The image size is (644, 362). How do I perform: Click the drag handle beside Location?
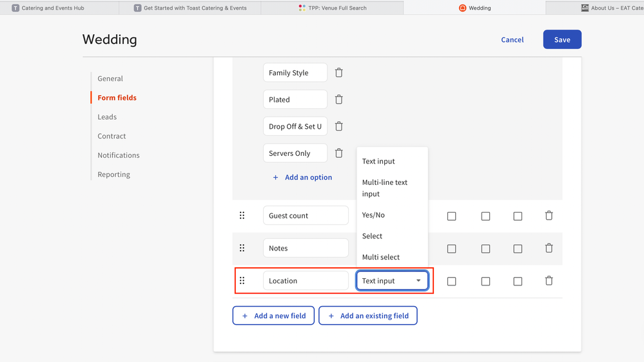pos(242,281)
